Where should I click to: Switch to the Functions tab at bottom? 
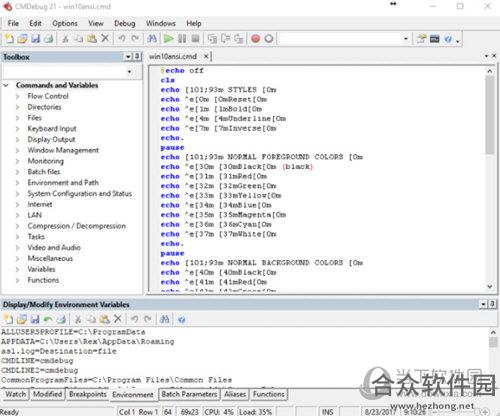pos(268,394)
